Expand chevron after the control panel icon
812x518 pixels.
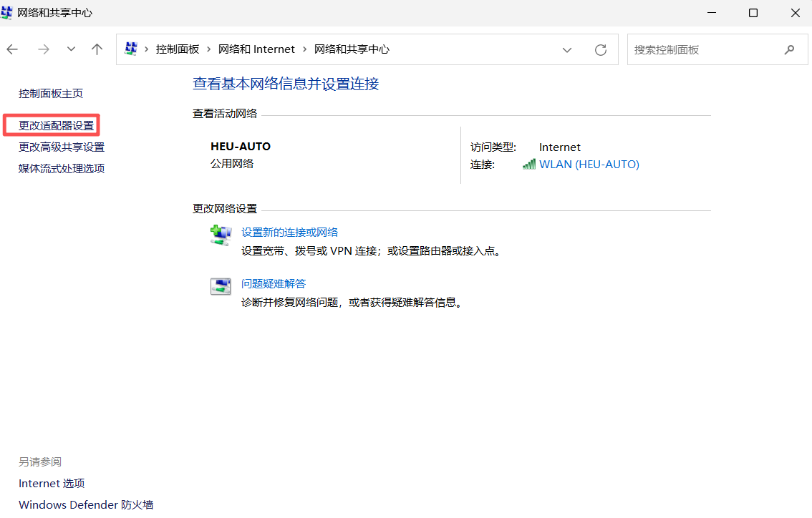click(x=147, y=49)
